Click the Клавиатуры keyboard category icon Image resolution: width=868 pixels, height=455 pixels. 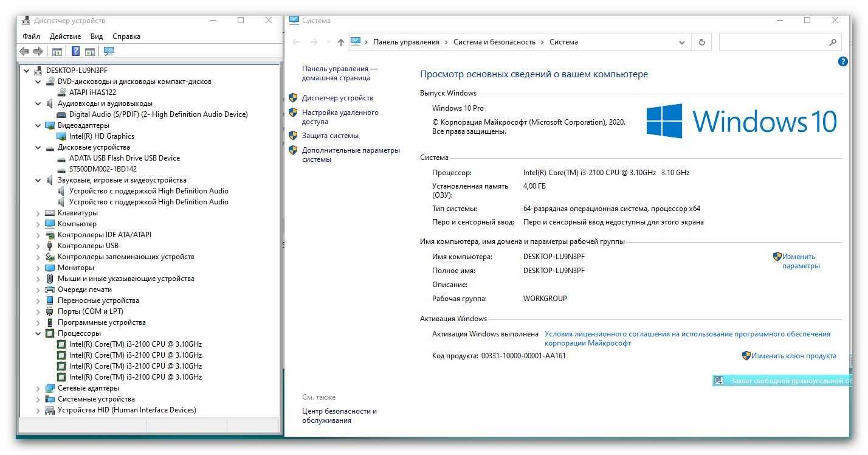point(50,213)
